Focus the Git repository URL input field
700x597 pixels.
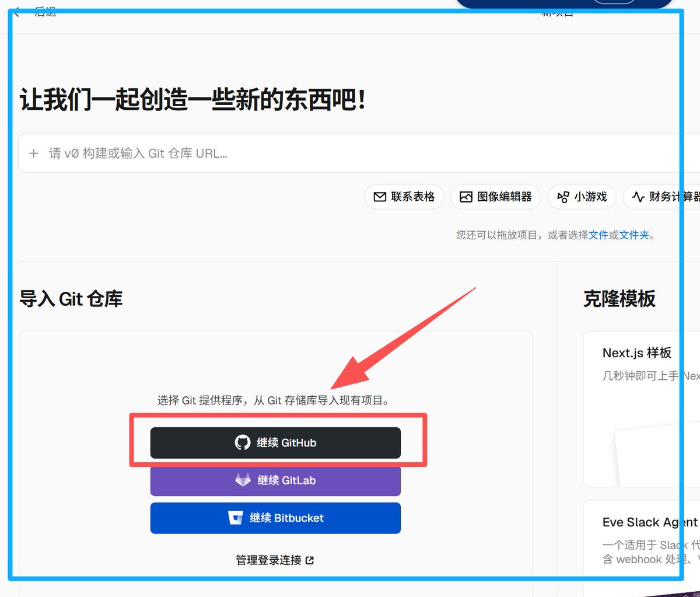click(359, 153)
